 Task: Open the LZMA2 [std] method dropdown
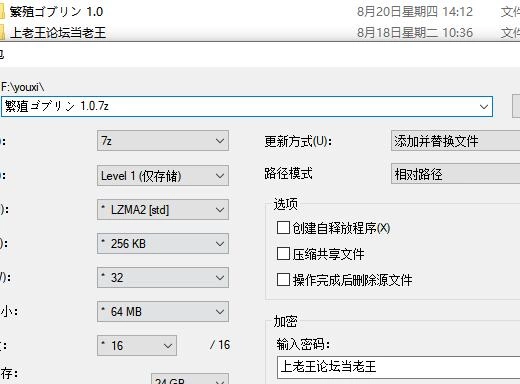pos(163,210)
